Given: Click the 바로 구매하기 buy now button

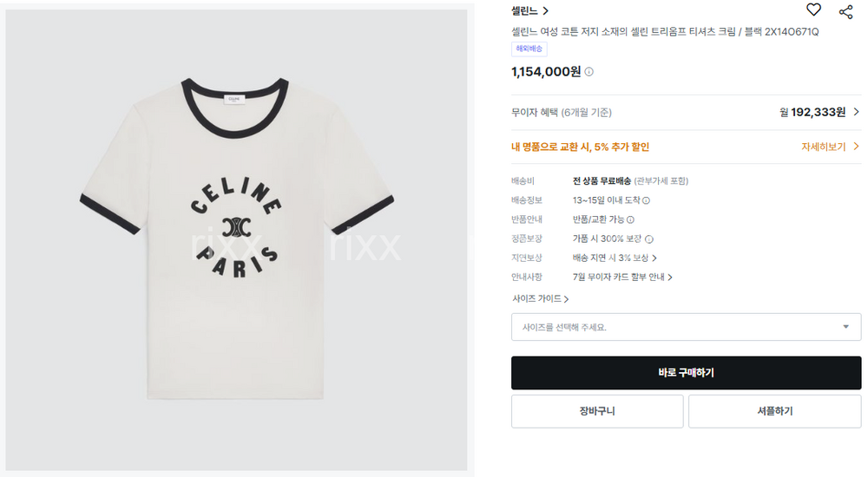Looking at the screenshot, I should click(686, 373).
